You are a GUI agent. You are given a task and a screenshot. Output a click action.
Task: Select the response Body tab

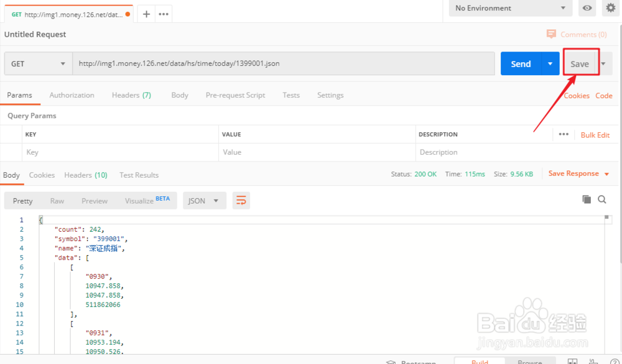pyautogui.click(x=11, y=175)
